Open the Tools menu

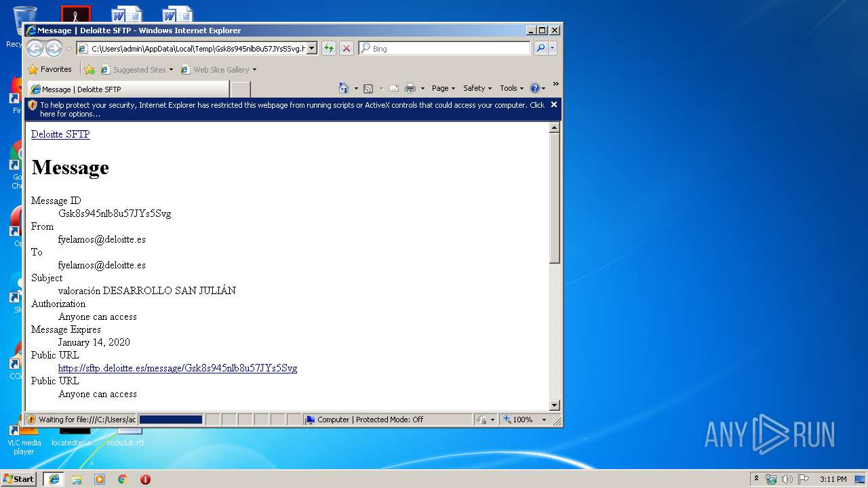pyautogui.click(x=511, y=88)
